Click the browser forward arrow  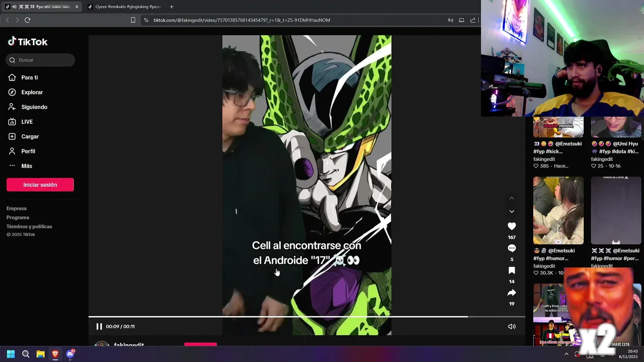click(17, 20)
